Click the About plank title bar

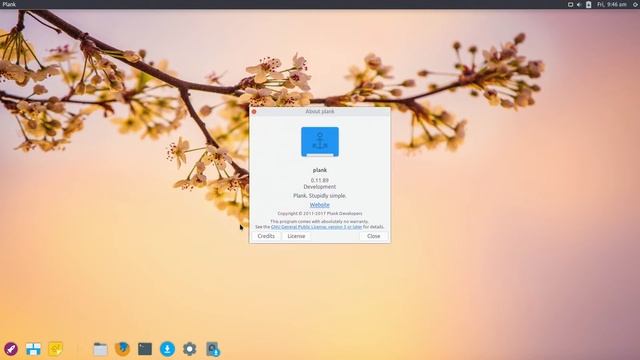pyautogui.click(x=320, y=111)
